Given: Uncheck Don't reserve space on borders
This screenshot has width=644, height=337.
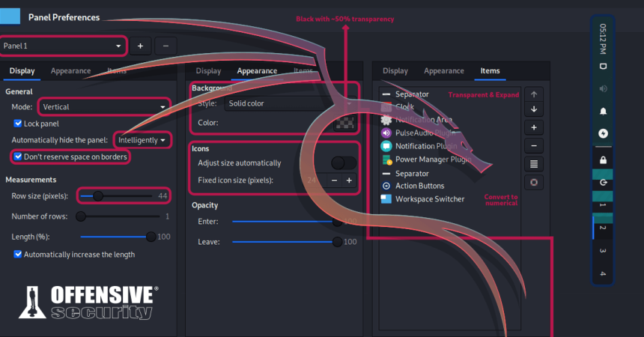Looking at the screenshot, I should [18, 157].
